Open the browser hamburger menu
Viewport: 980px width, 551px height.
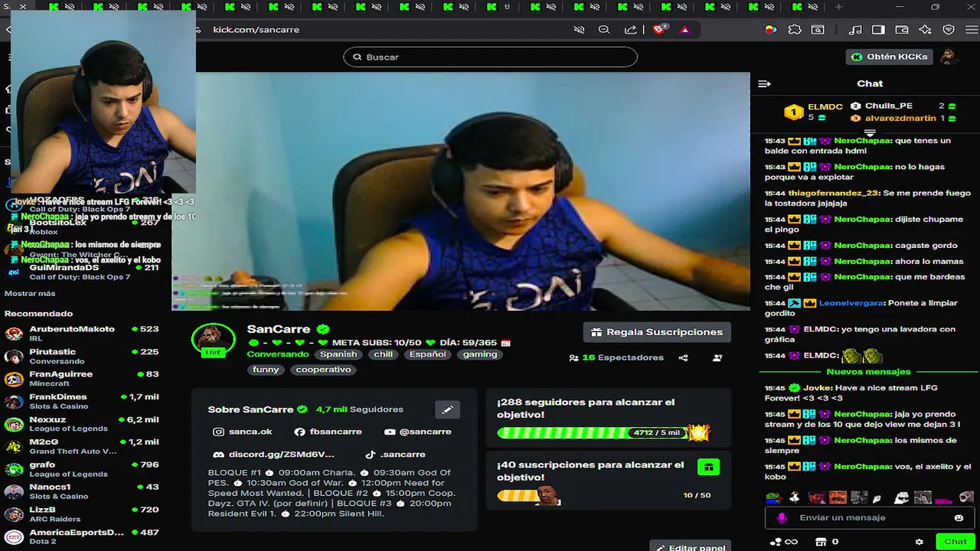tap(972, 30)
